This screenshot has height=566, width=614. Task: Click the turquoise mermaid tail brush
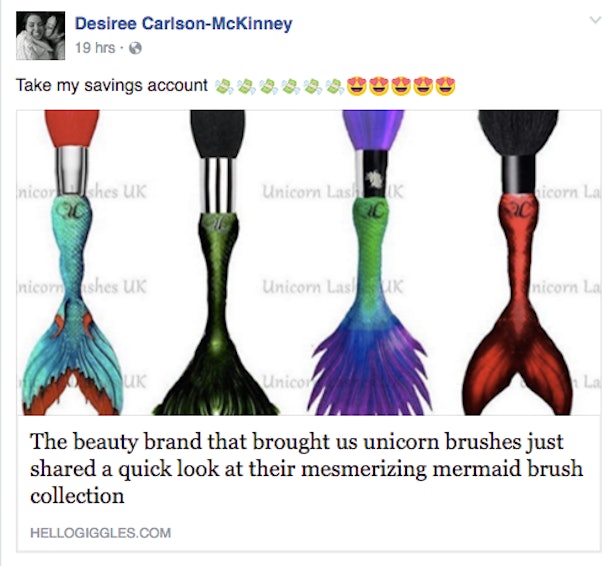click(x=72, y=262)
